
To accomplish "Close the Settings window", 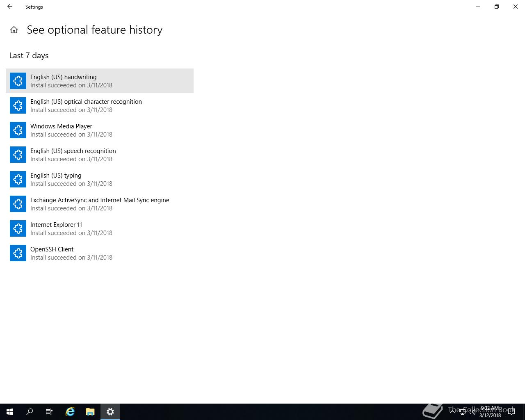I will click(x=516, y=7).
